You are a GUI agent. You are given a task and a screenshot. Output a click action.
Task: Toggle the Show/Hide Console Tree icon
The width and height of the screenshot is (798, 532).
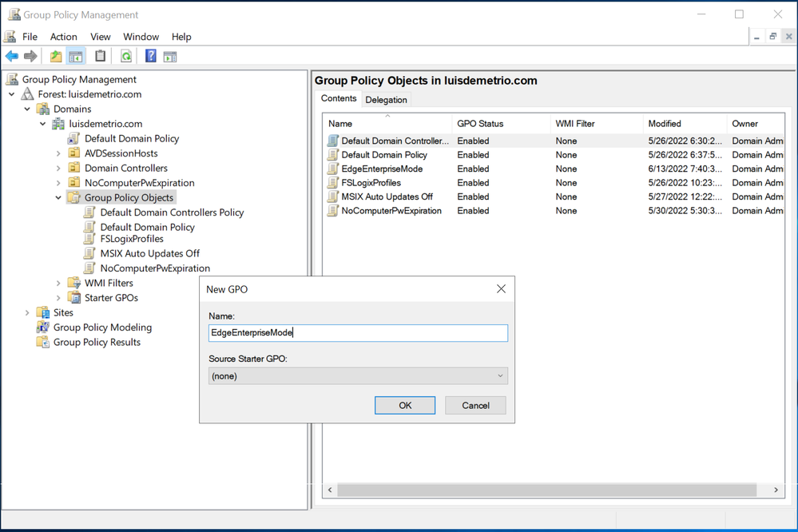[76, 57]
